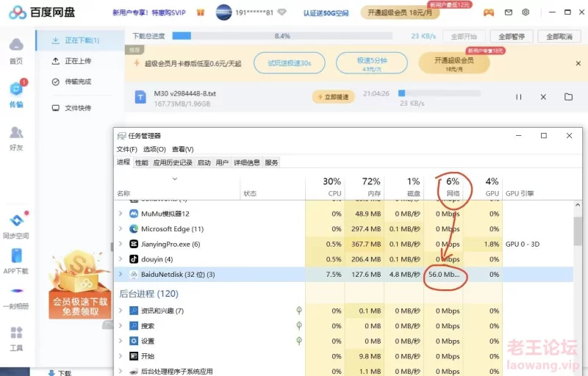Click the 全部取消 button
Viewport: 588px width, 376px height.
[559, 36]
